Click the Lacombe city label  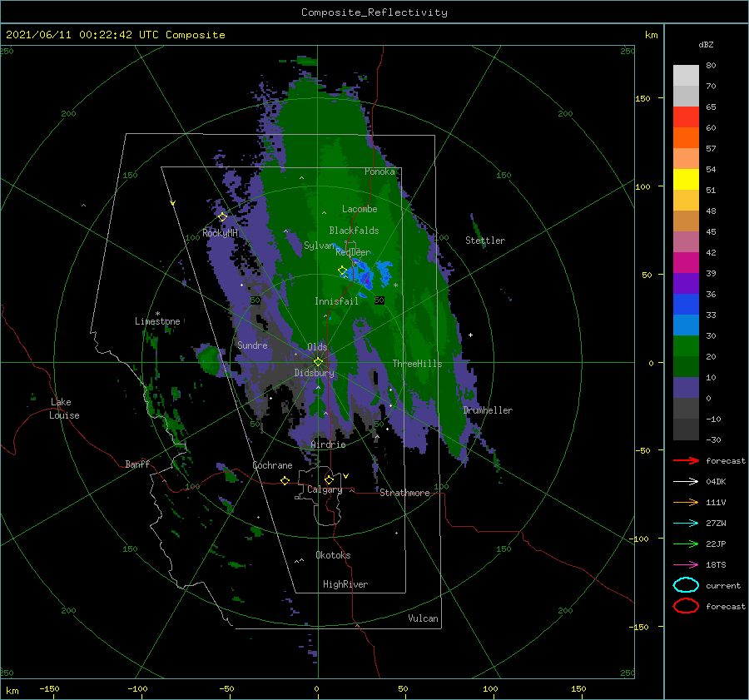pyautogui.click(x=360, y=209)
